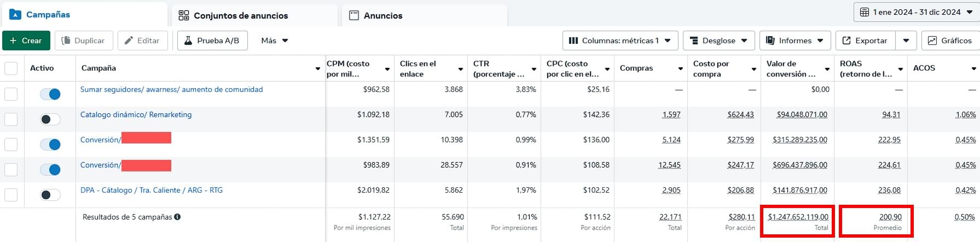Viewport: 980px width, 242px height.
Task: Click the Prueba A/B flask button
Action: click(x=212, y=41)
